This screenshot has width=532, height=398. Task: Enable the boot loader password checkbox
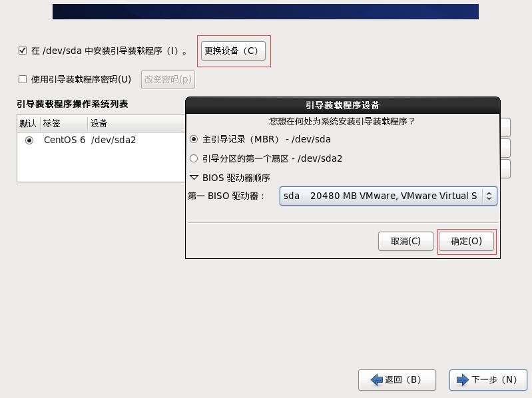click(23, 79)
